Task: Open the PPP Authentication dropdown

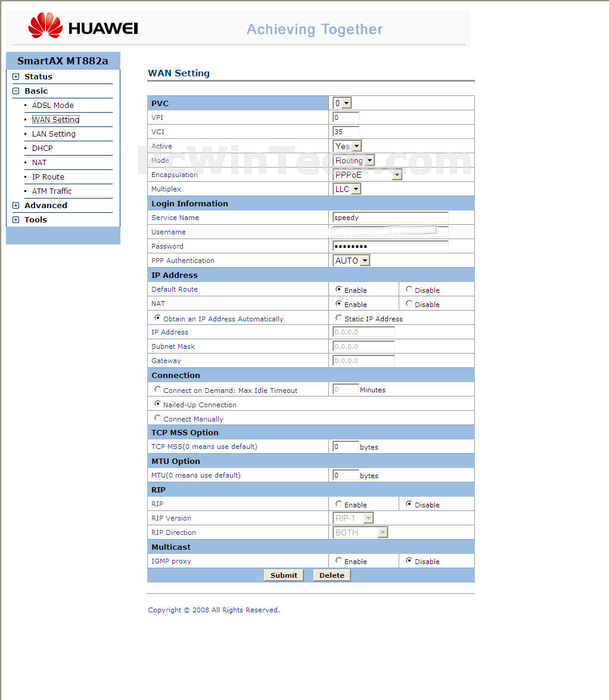Action: [352, 261]
